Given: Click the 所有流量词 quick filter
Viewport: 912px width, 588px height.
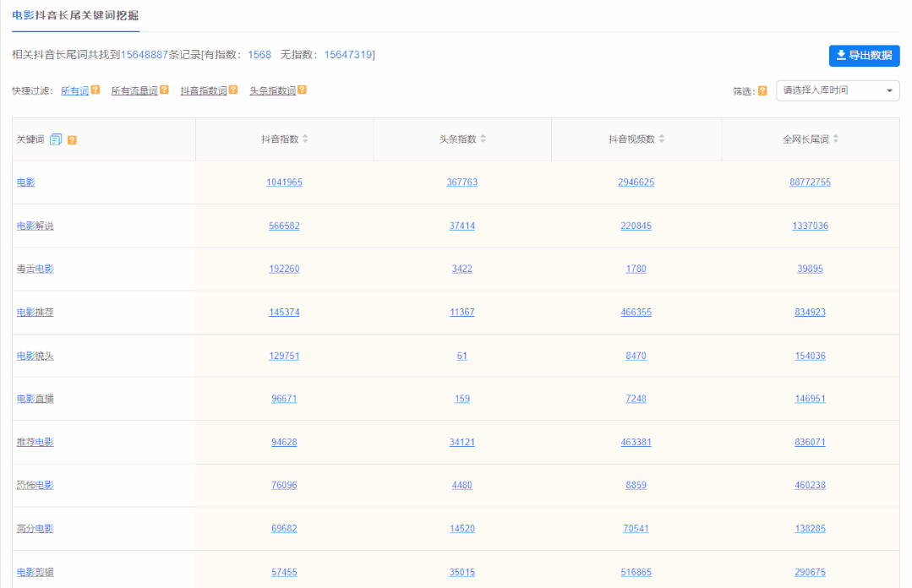Looking at the screenshot, I should click(134, 90).
